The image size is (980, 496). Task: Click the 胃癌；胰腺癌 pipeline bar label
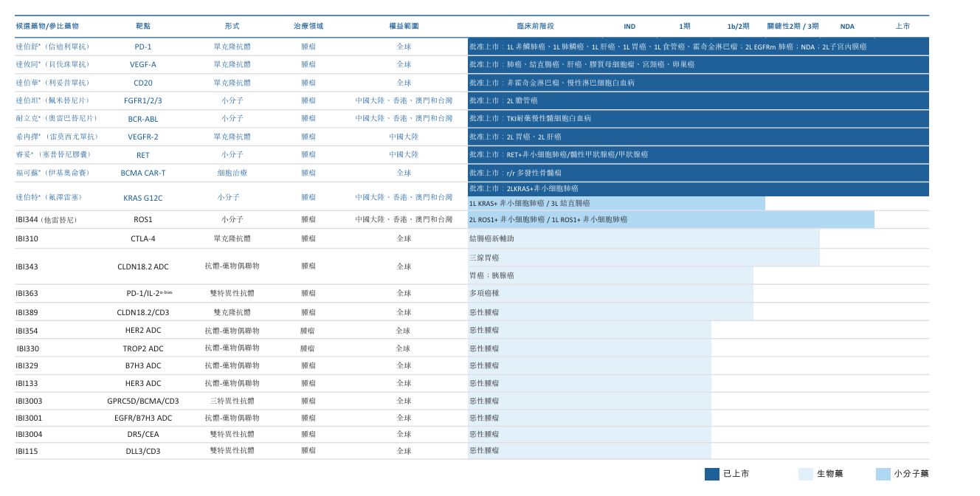click(491, 275)
